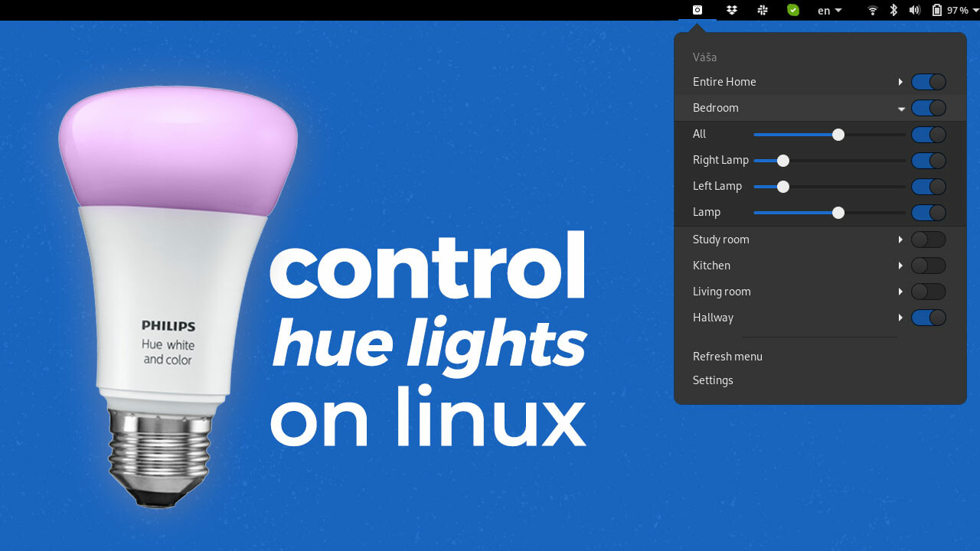
Task: Toggle the Left Lamp switch
Action: pos(929,187)
